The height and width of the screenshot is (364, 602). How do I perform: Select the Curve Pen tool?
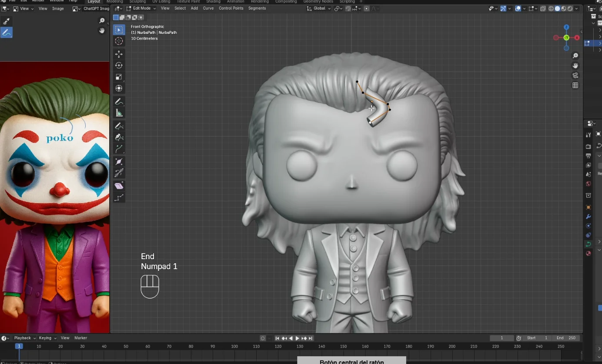coord(119,137)
